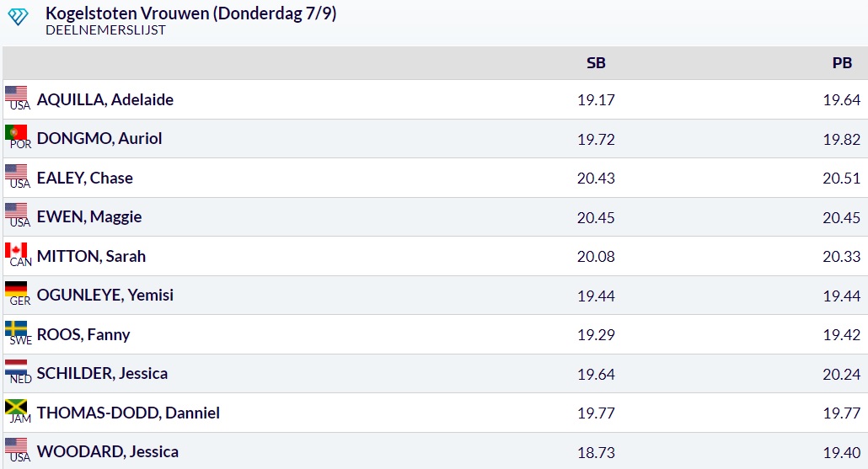
Task: Click the USA flag beside Maggie Ewen
Action: (16, 211)
